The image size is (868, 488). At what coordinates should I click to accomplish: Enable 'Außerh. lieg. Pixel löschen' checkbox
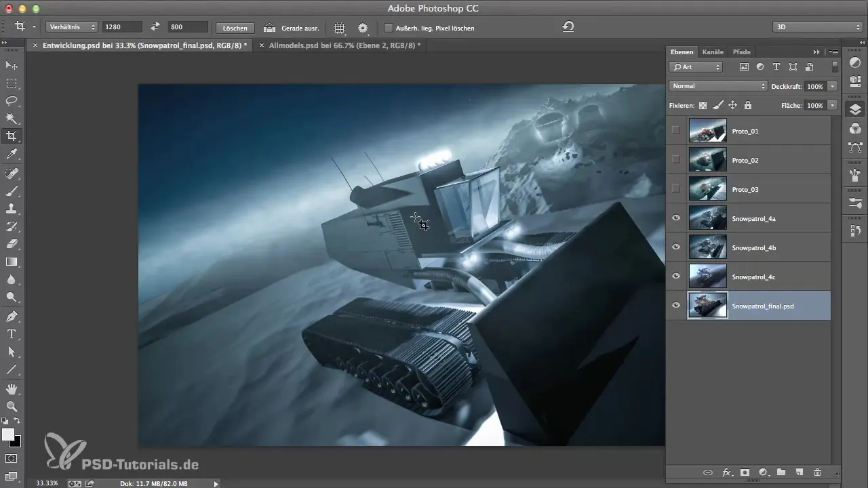click(x=389, y=28)
